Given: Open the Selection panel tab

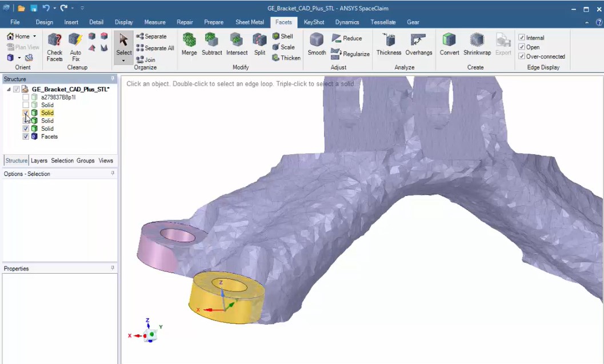Looking at the screenshot, I should point(62,161).
